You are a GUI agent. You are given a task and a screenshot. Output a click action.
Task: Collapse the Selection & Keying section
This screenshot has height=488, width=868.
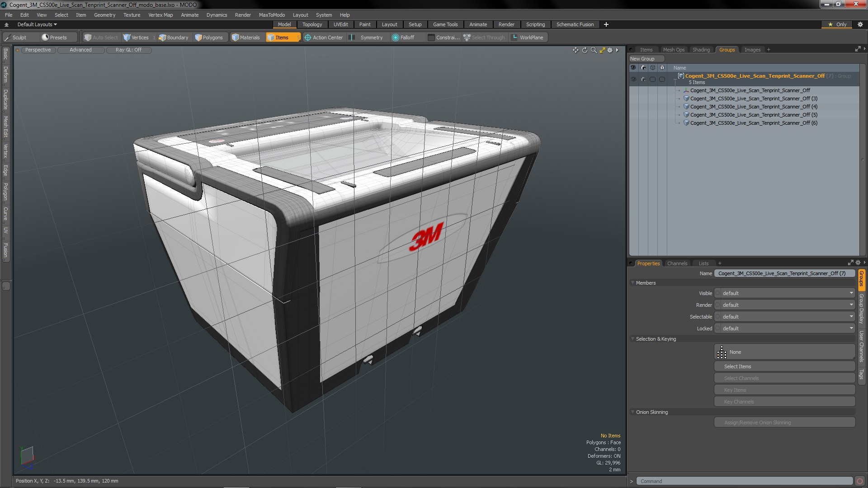tap(633, 339)
